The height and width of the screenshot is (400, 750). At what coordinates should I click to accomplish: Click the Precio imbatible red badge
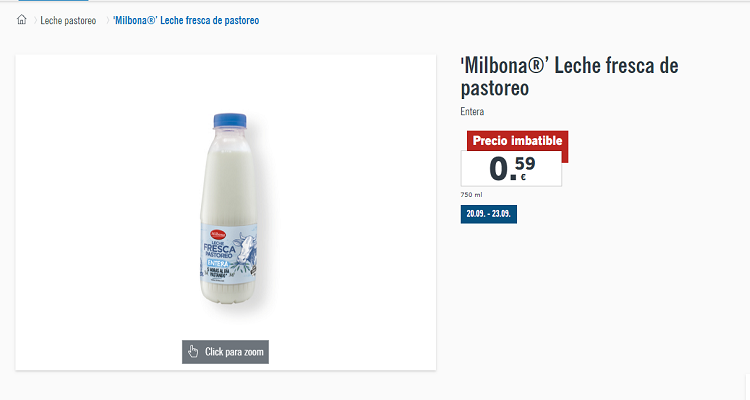pos(517,141)
